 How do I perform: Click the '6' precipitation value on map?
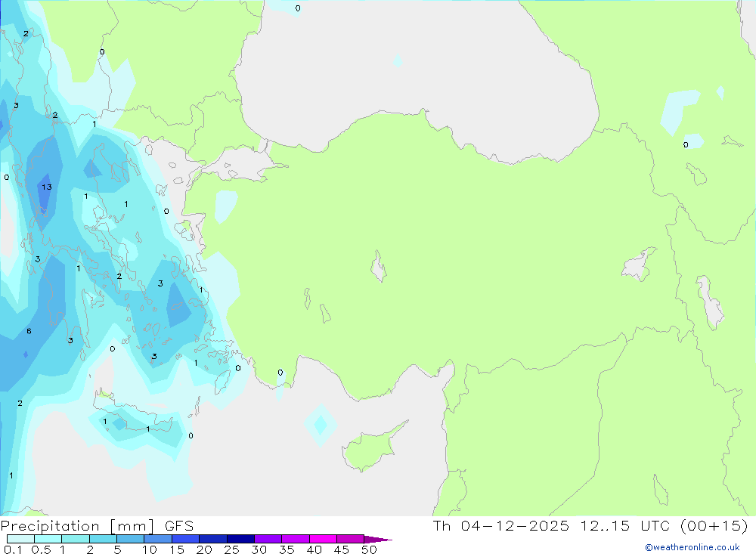pyautogui.click(x=29, y=331)
